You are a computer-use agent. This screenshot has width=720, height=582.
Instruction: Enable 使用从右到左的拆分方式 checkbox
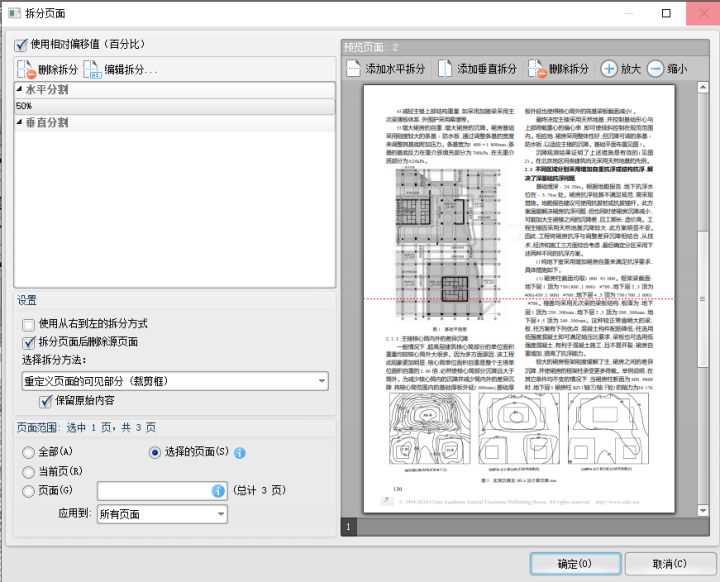29,324
